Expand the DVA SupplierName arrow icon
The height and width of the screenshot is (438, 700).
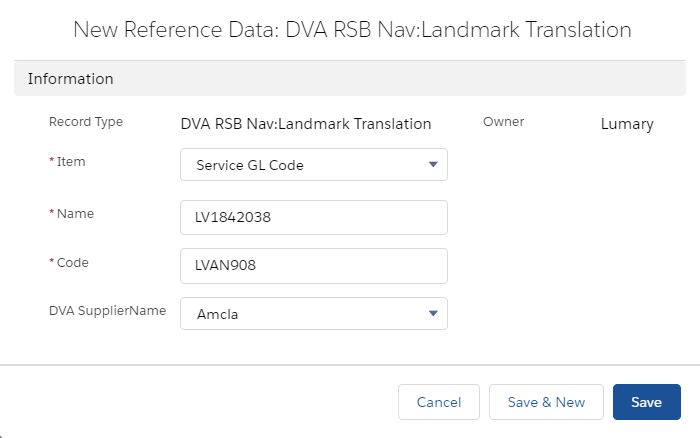point(433,313)
